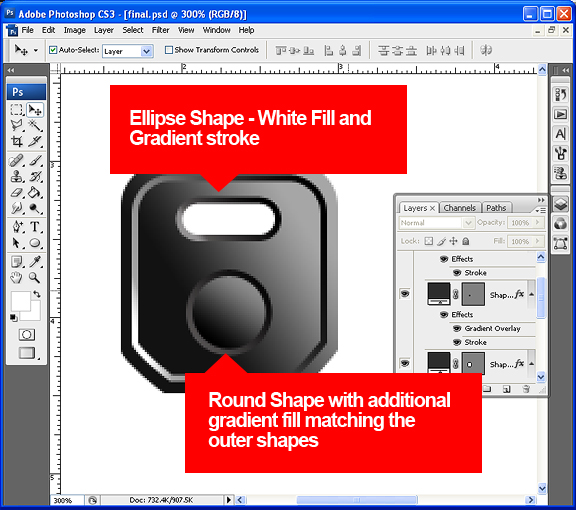Collapse effects of upper Shap... layer

tap(532, 294)
